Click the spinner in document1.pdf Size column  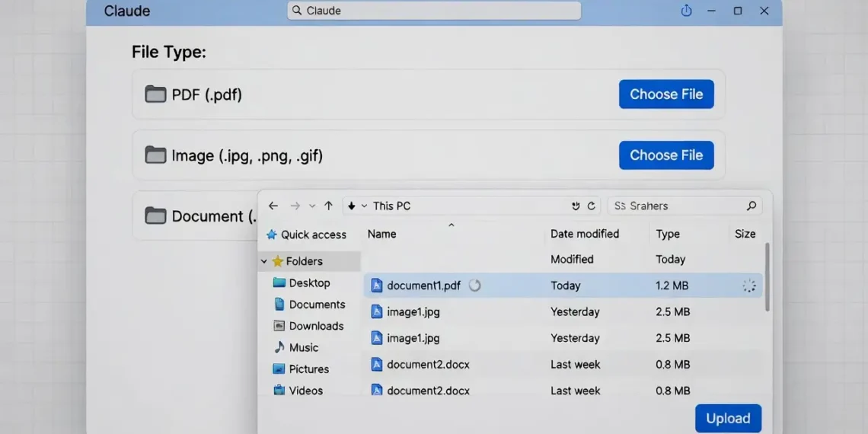tap(749, 286)
